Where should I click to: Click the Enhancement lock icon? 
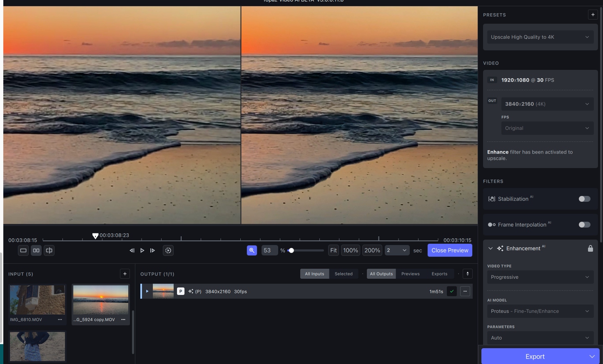(591, 248)
